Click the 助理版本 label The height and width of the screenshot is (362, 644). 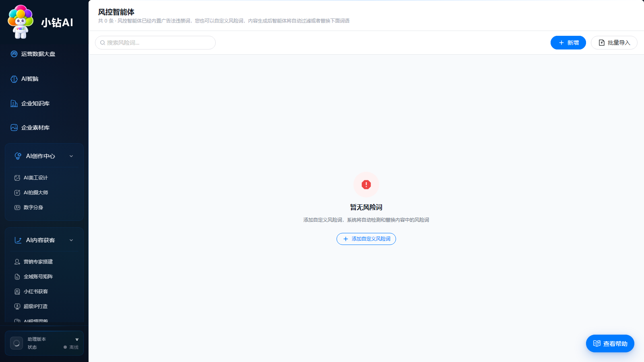[x=37, y=339]
